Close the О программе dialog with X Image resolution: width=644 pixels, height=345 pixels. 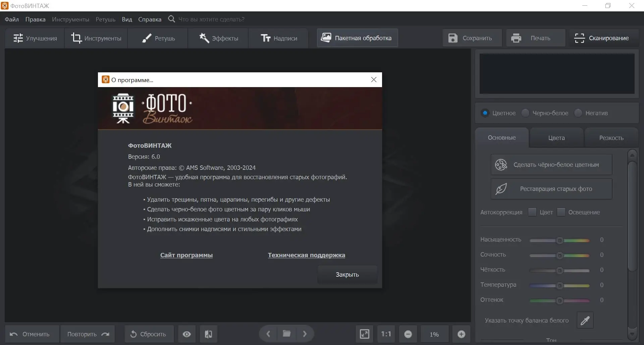click(374, 80)
